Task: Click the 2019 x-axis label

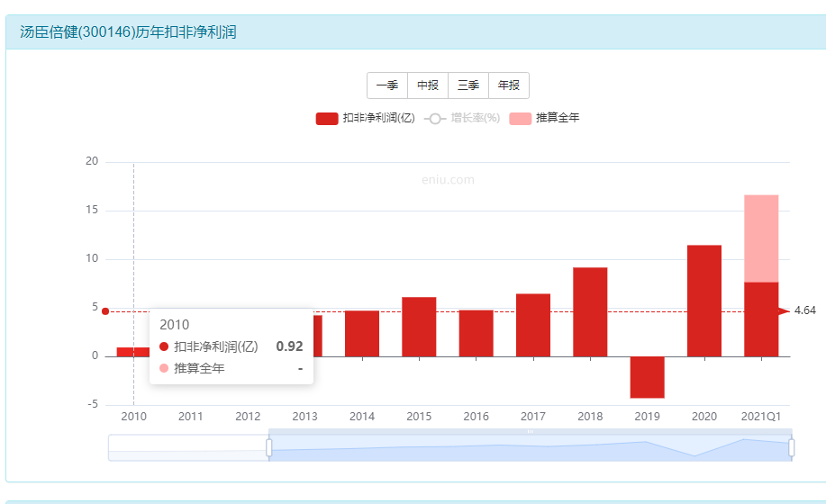Action: [x=647, y=417]
